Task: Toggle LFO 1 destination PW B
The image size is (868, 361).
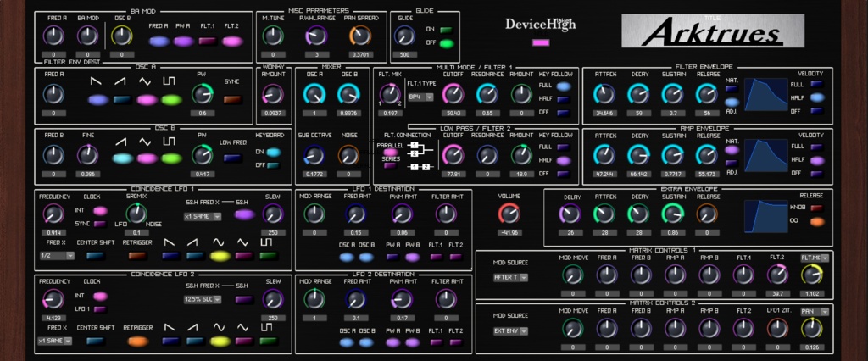Action: 412,257
